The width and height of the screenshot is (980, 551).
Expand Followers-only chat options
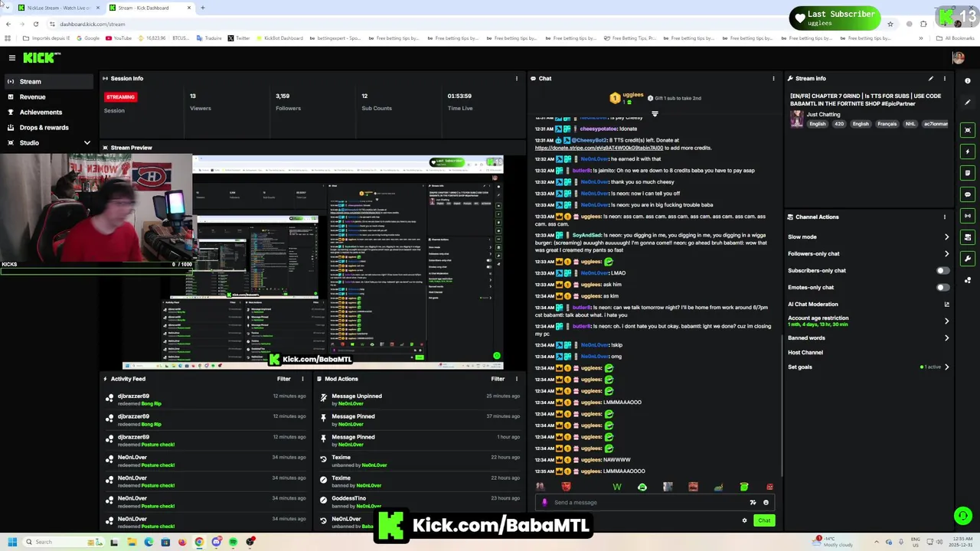(x=946, y=253)
